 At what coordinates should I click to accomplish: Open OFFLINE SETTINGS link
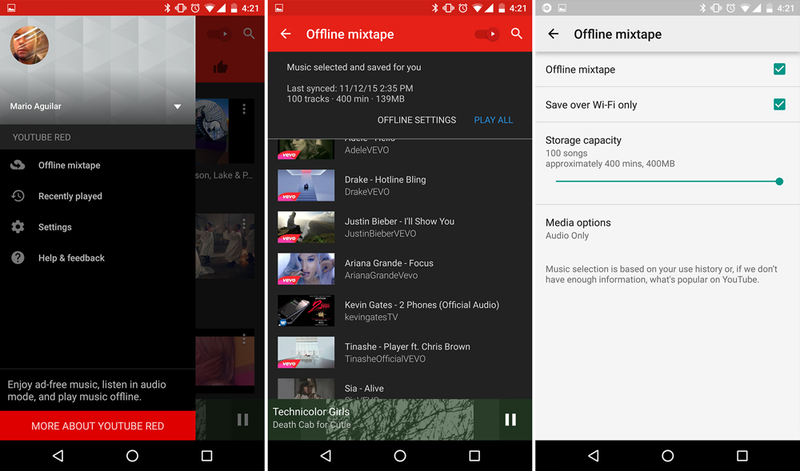tap(417, 120)
